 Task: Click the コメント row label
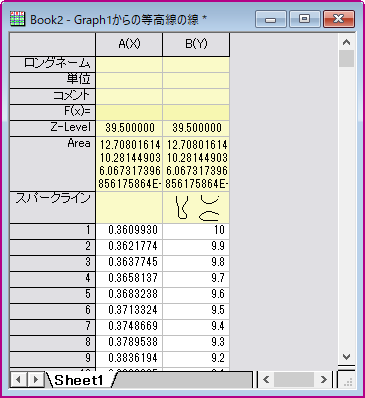[52, 96]
